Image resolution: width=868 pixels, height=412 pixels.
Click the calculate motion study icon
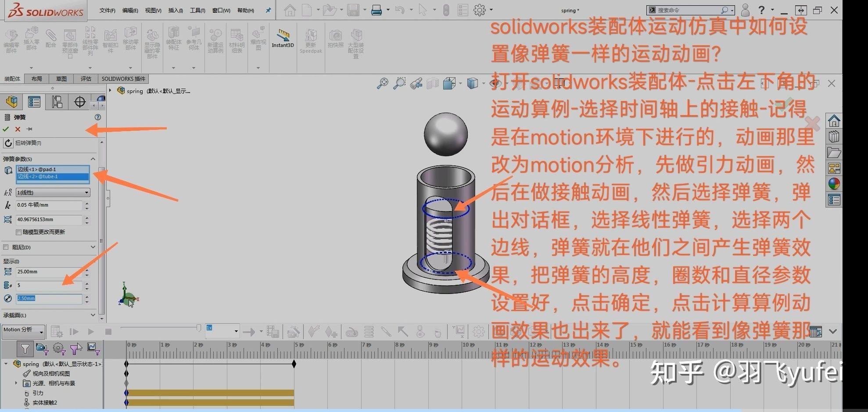pyautogui.click(x=57, y=332)
